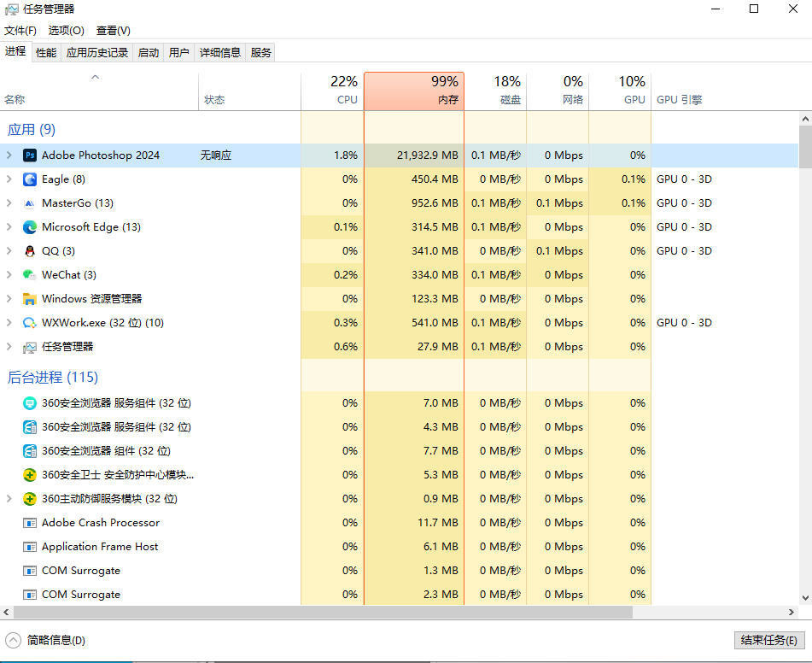Viewport: 812px width, 663px height.
Task: Click the Application Frame Host icon
Action: 30,547
